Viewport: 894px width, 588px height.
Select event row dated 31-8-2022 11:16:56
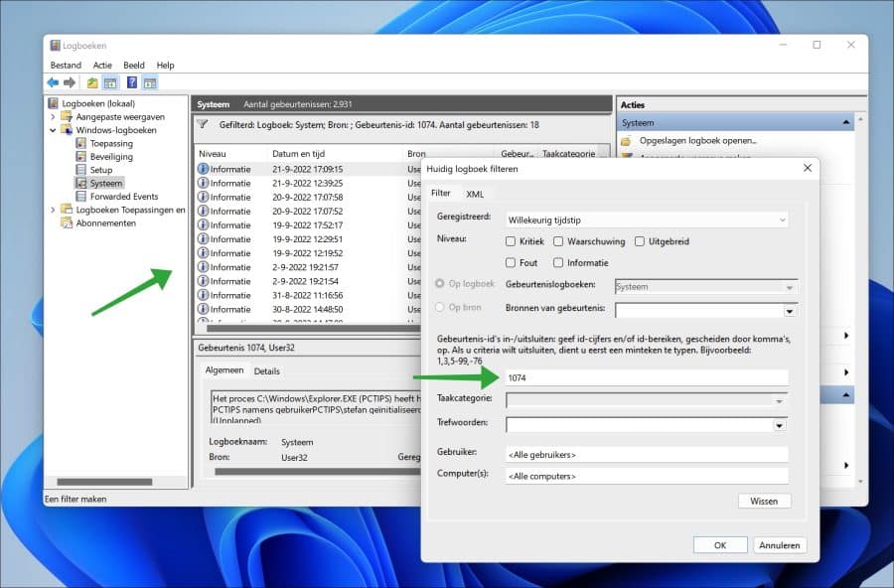pos(309,295)
